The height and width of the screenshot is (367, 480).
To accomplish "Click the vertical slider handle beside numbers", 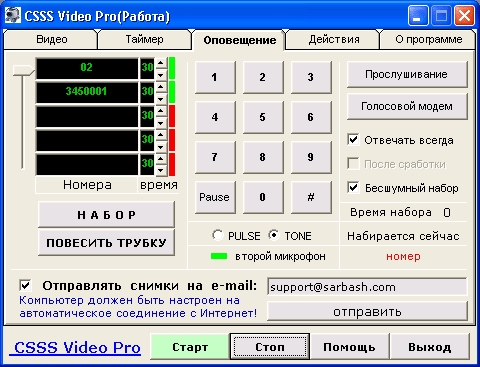I will click(23, 70).
